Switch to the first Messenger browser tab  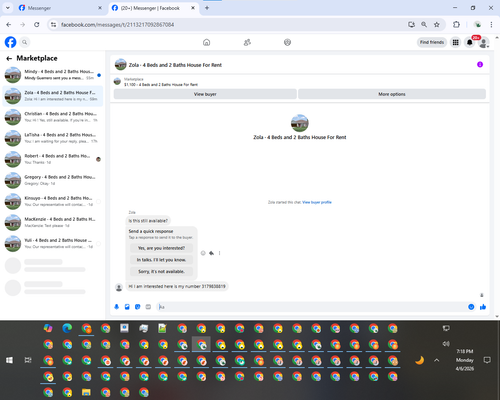(x=59, y=8)
